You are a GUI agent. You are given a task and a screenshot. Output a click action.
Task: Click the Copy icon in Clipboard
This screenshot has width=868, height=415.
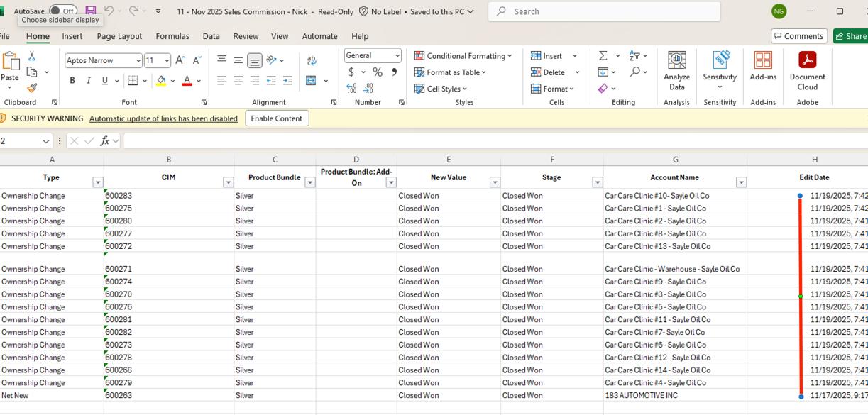[32, 72]
